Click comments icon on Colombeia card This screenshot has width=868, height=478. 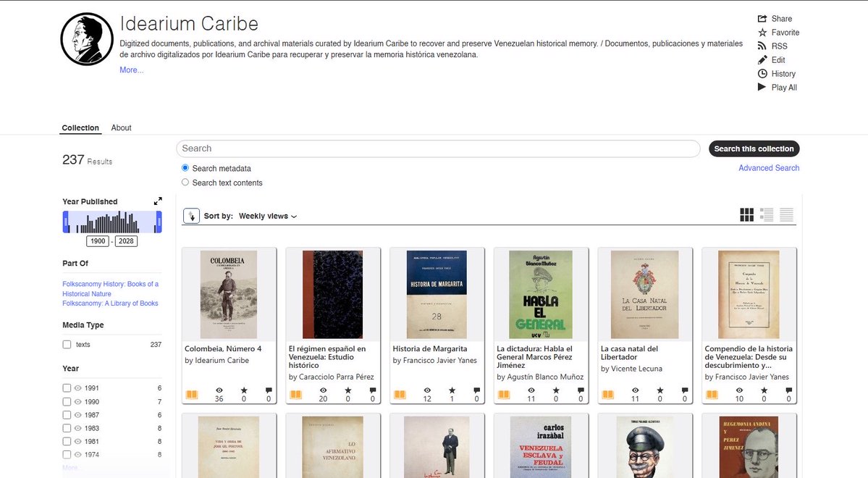[269, 390]
